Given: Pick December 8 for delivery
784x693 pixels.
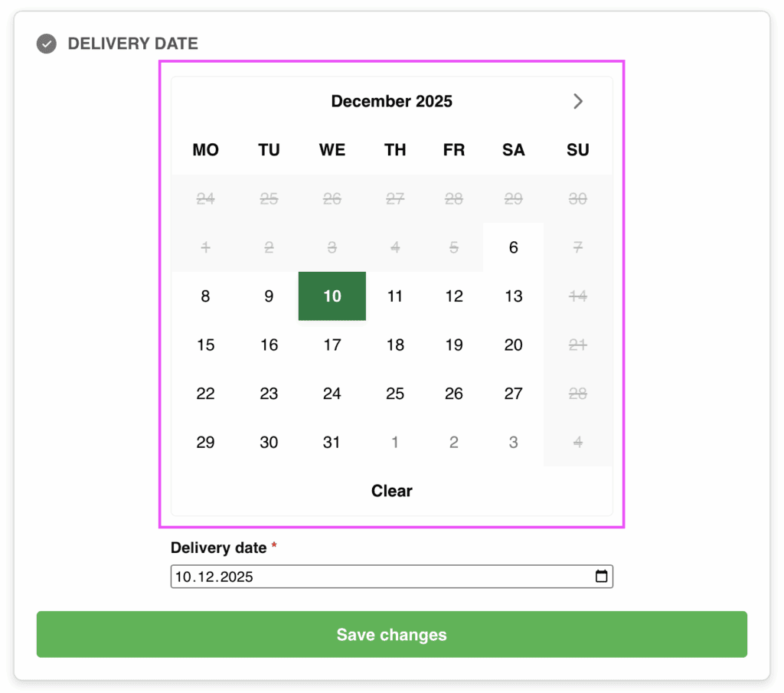Looking at the screenshot, I should (x=205, y=296).
